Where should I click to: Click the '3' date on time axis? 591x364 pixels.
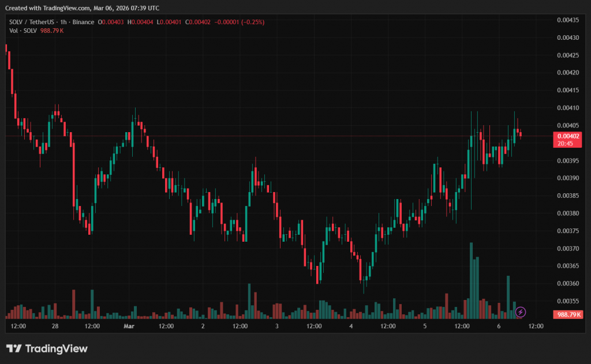277,326
